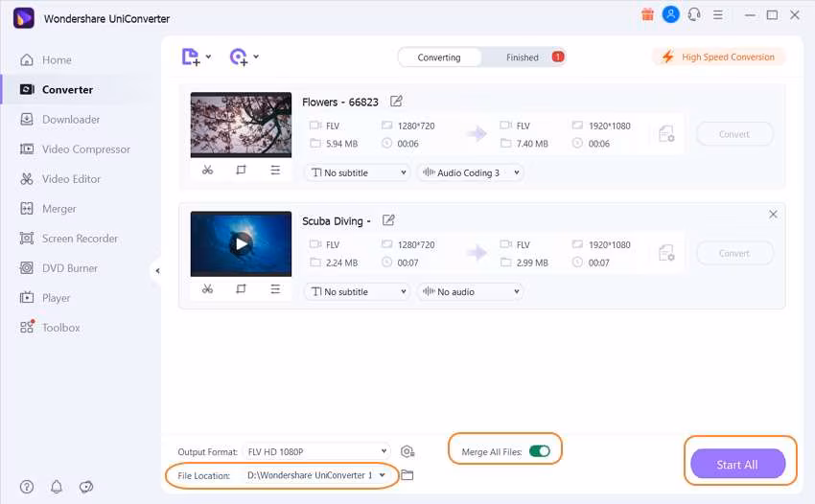Open the help question mark icon
The width and height of the screenshot is (815, 504).
27,487
